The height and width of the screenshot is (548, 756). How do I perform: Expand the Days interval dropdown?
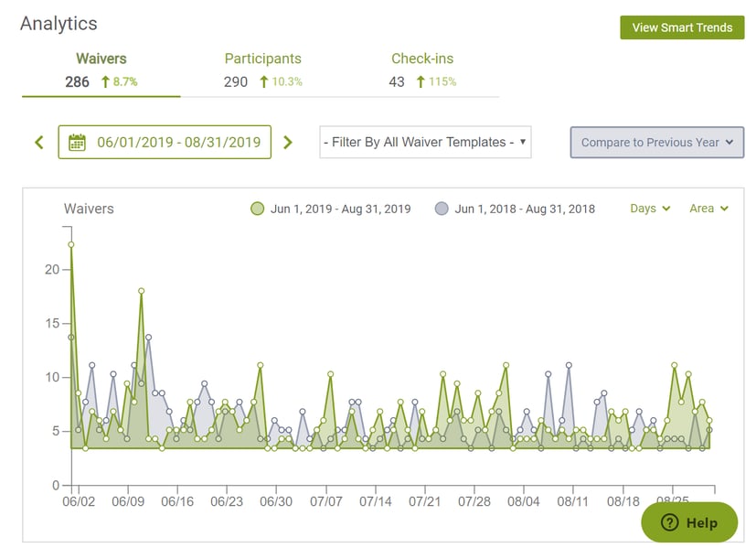pos(650,209)
